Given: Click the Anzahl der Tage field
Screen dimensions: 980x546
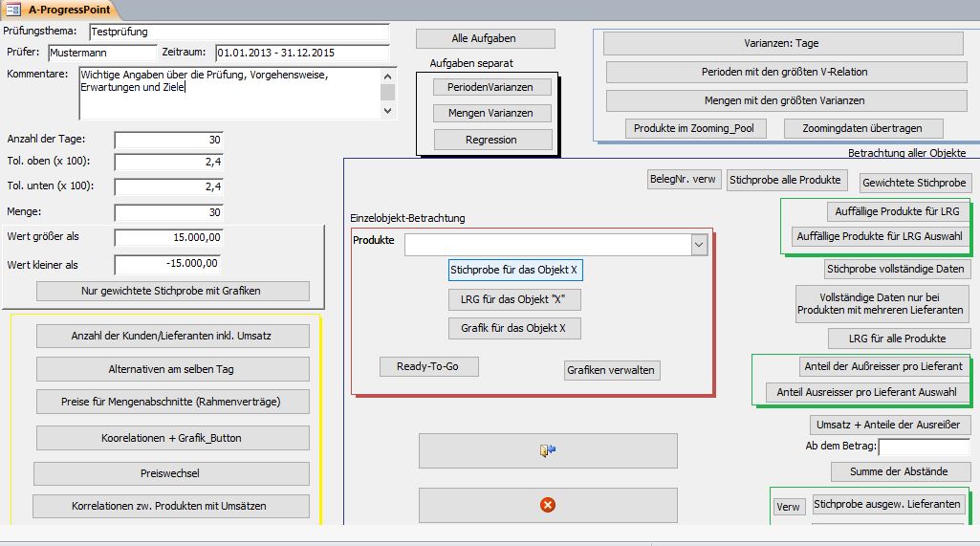Looking at the screenshot, I should 168,140.
